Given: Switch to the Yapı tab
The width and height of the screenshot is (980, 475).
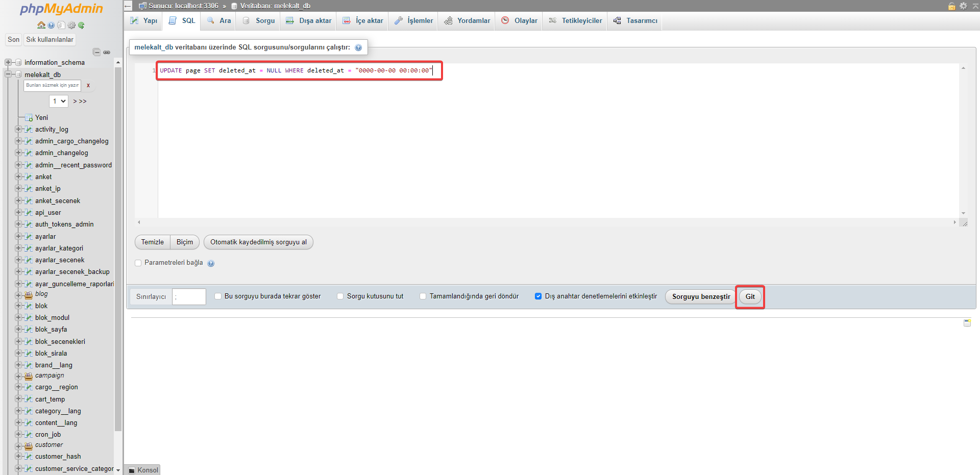Looking at the screenshot, I should (143, 21).
